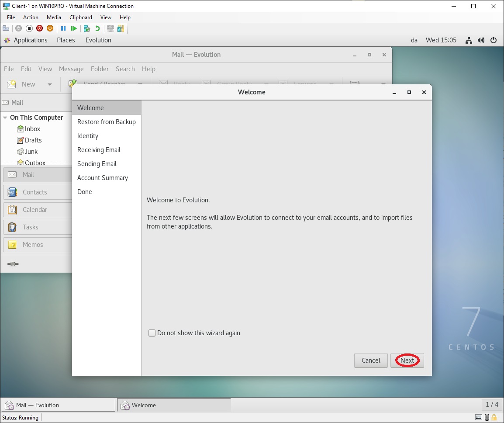This screenshot has height=423, width=504.
Task: Click the mouse icon in VM status bar
Action: (487, 417)
